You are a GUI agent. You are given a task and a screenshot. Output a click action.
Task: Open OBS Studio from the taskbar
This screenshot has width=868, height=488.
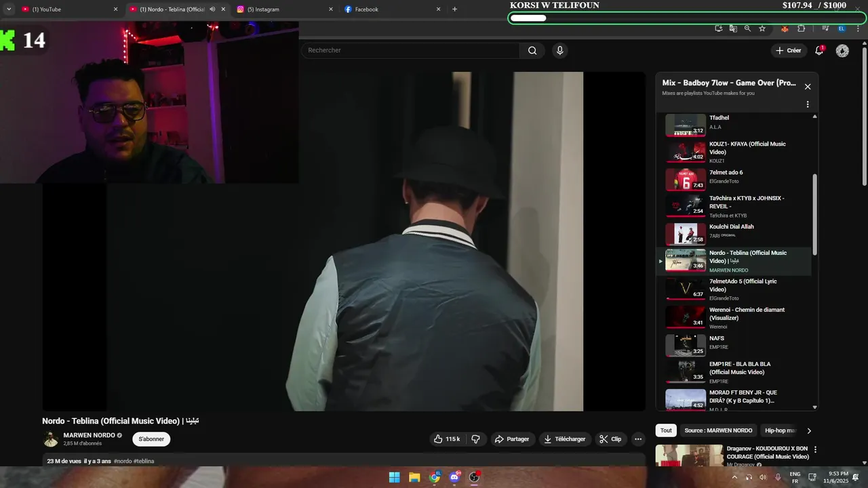click(x=475, y=477)
